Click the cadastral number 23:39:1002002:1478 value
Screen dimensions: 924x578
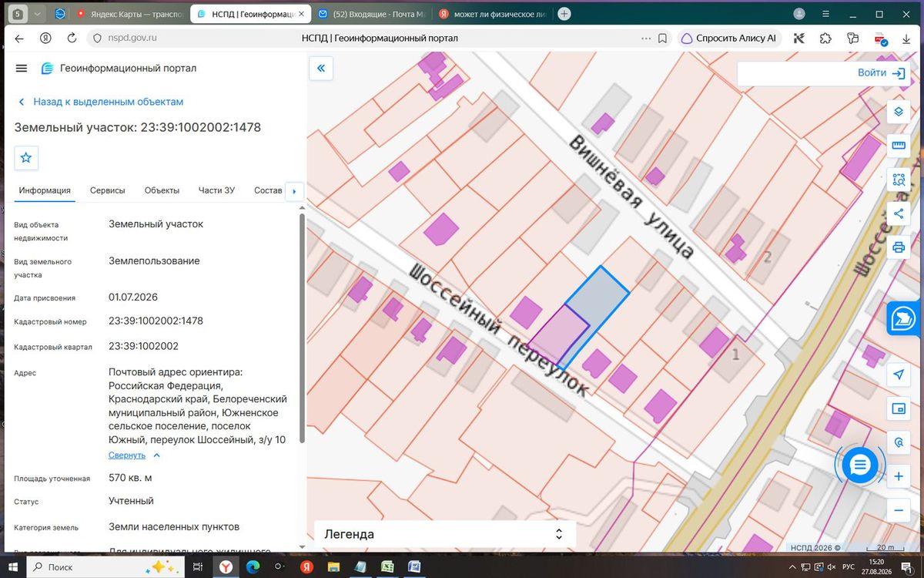point(156,321)
